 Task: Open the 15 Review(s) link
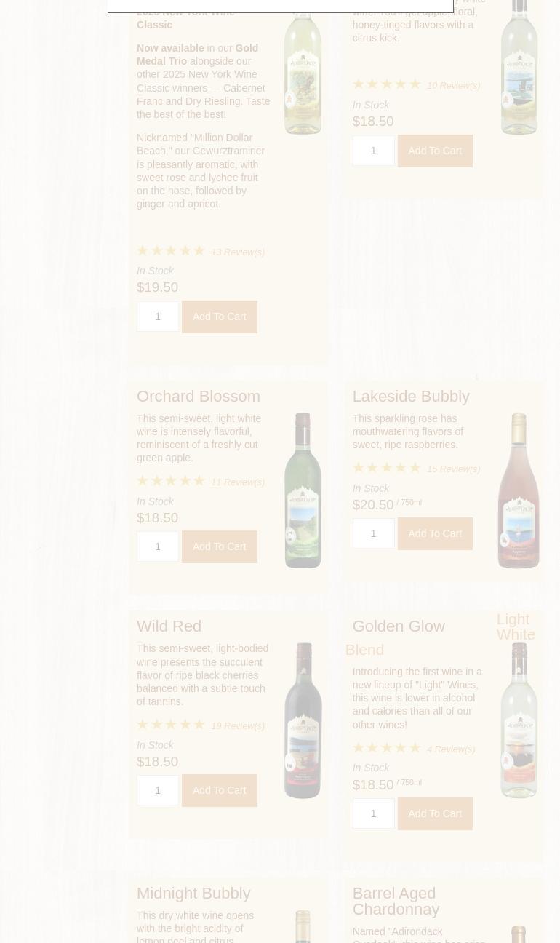tap(454, 469)
